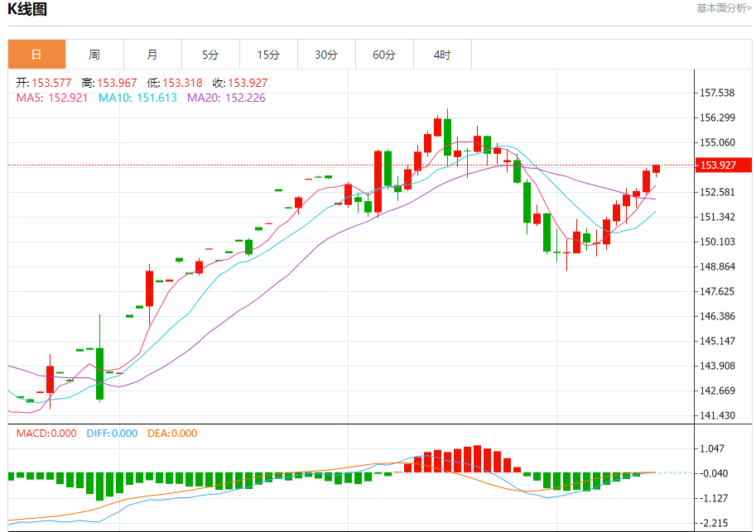Click the MACD value label

tap(46, 434)
